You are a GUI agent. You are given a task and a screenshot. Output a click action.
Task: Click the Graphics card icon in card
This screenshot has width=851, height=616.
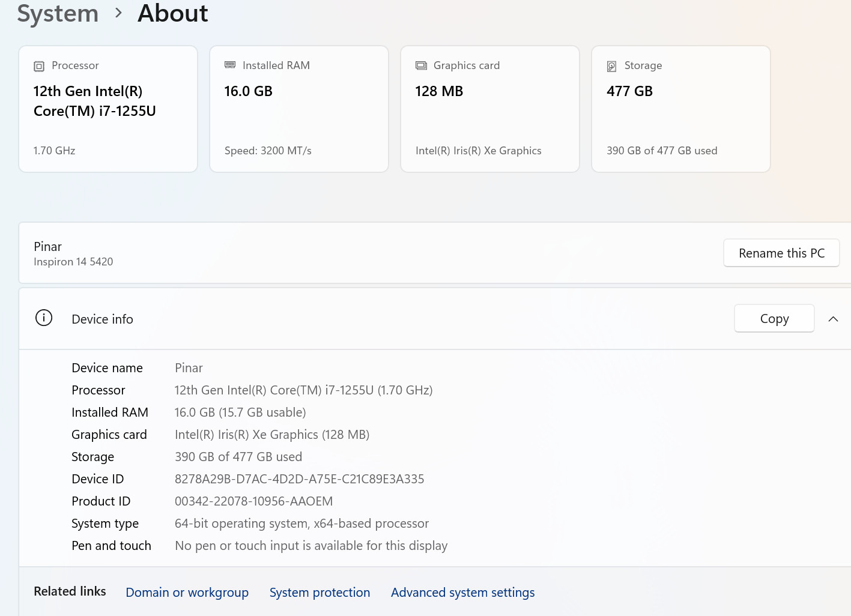click(421, 65)
